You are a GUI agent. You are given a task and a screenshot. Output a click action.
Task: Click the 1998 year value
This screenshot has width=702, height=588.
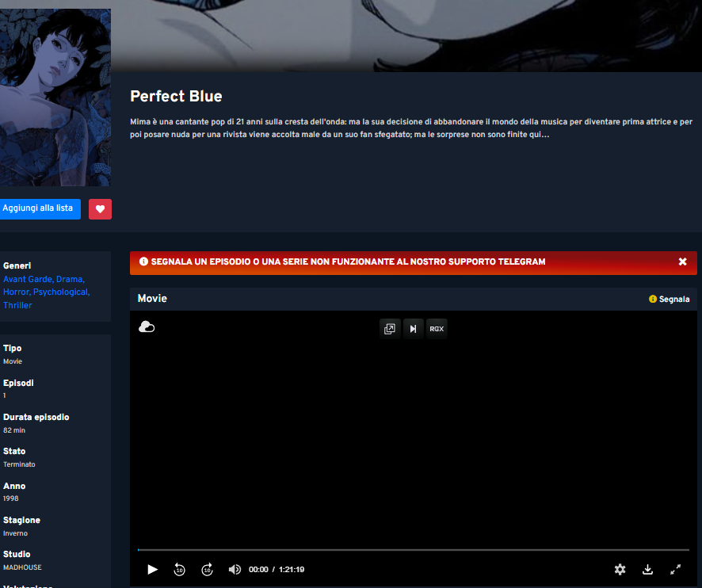[x=11, y=498]
